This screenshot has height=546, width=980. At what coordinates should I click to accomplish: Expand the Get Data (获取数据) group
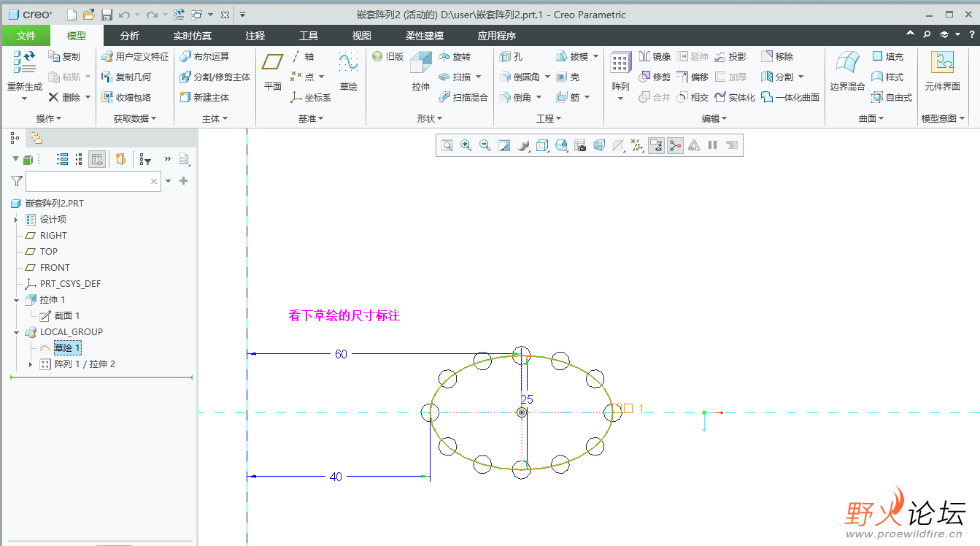135,118
